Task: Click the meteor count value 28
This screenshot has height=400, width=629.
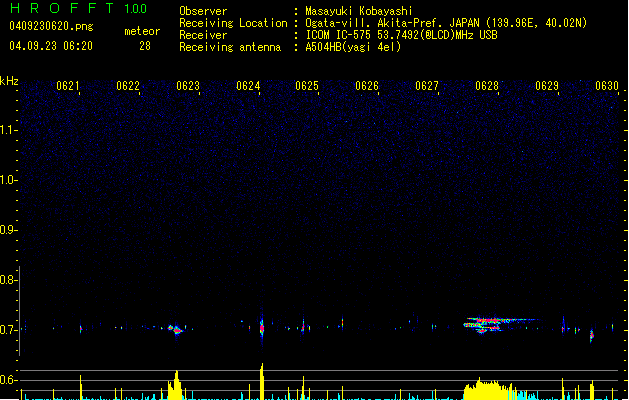Action: coord(145,46)
